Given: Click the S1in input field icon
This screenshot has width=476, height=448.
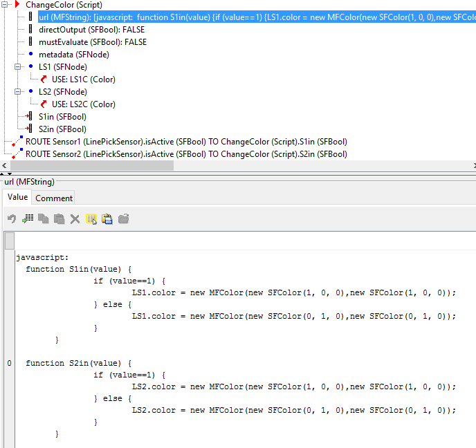Looking at the screenshot, I should tap(29, 116).
